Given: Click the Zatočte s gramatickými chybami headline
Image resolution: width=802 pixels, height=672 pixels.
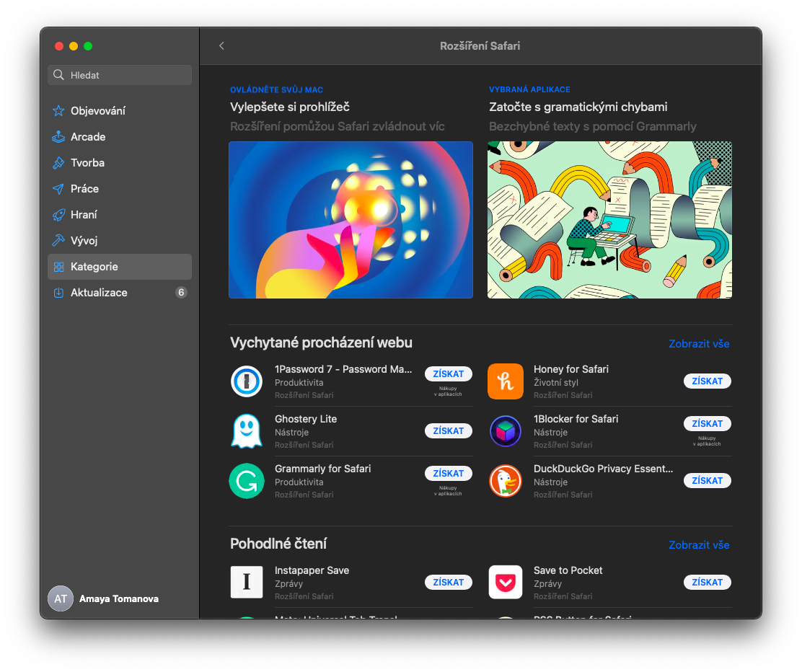Looking at the screenshot, I should pyautogui.click(x=578, y=107).
